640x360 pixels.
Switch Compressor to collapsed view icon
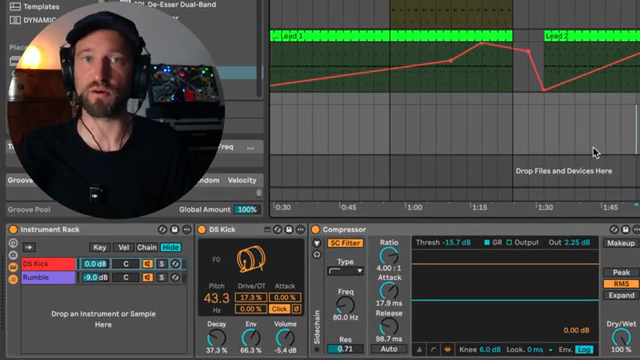coord(419,350)
